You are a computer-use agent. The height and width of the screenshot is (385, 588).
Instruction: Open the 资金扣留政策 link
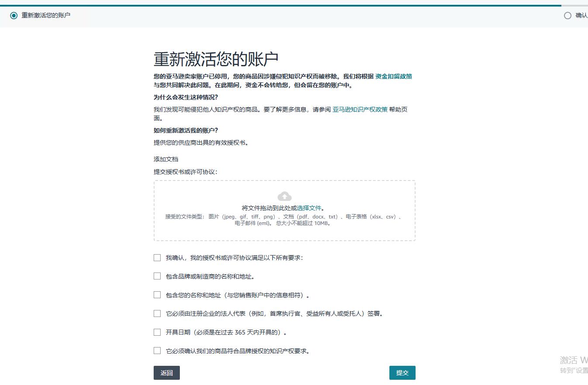pyautogui.click(x=393, y=76)
